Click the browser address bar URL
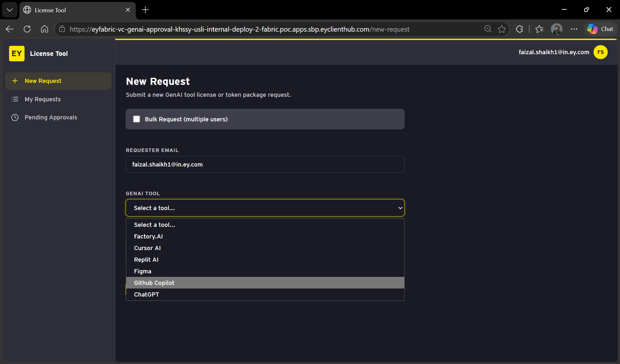 click(239, 29)
